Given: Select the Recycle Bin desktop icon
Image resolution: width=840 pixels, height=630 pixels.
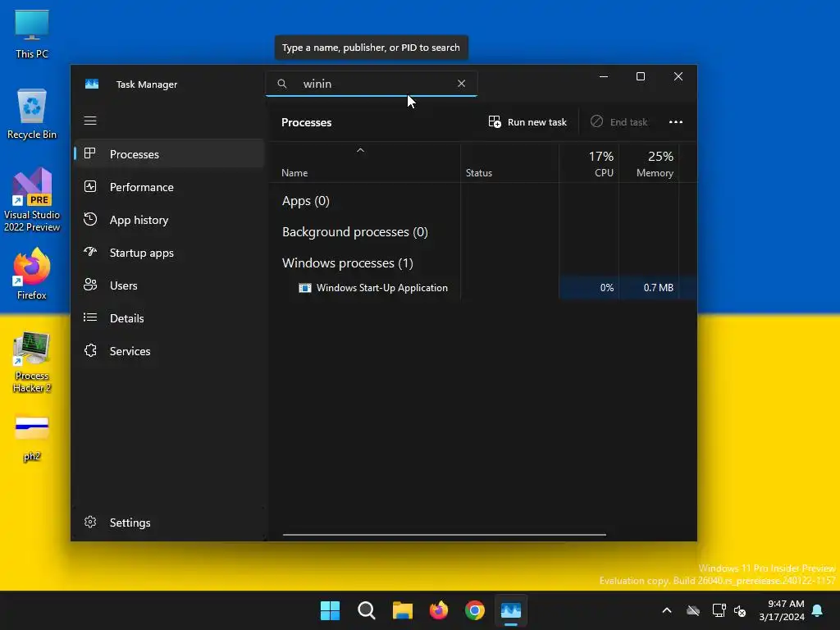Looking at the screenshot, I should tap(32, 114).
